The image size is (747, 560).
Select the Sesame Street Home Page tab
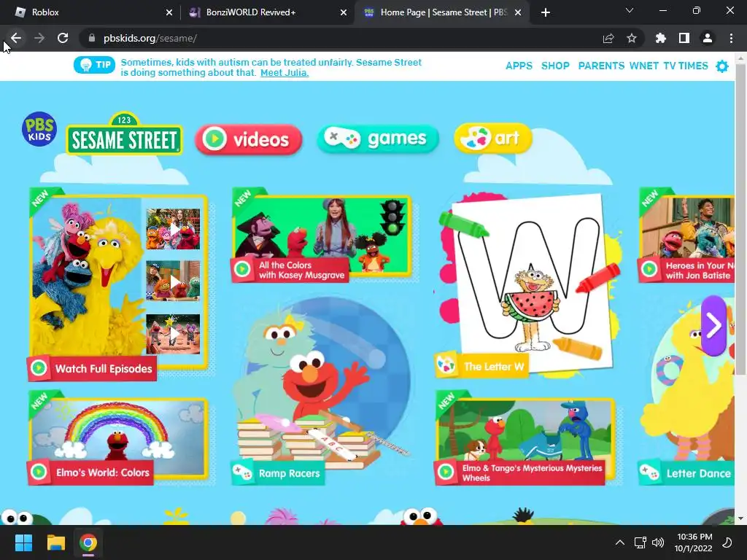[x=441, y=12]
